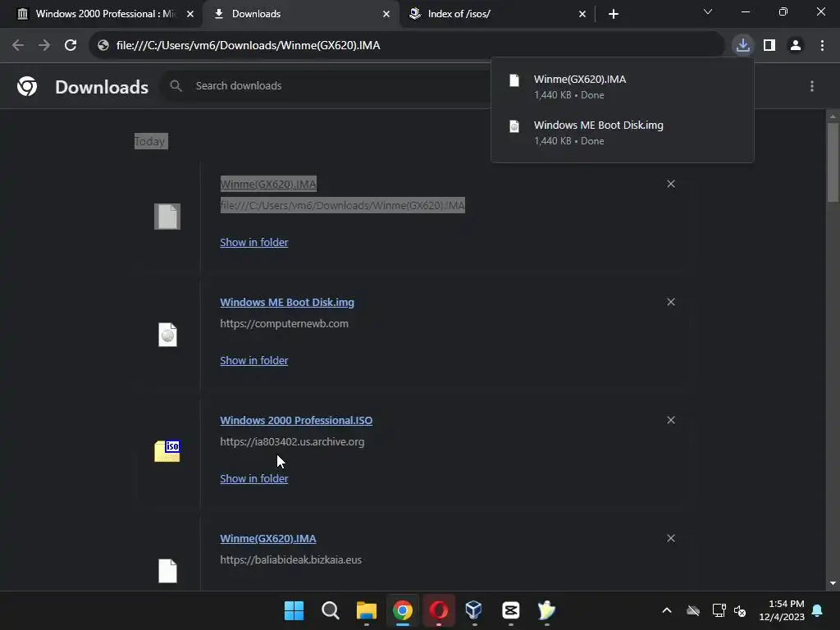This screenshot has height=630, width=840.
Task: Show Windows 2000 Professional.ISO in folder
Action: pos(254,478)
